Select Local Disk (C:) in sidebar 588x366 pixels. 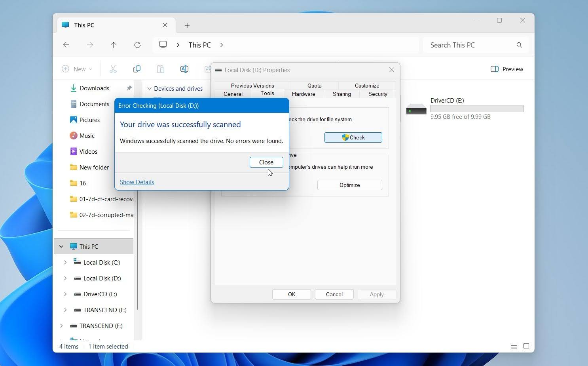click(x=102, y=262)
